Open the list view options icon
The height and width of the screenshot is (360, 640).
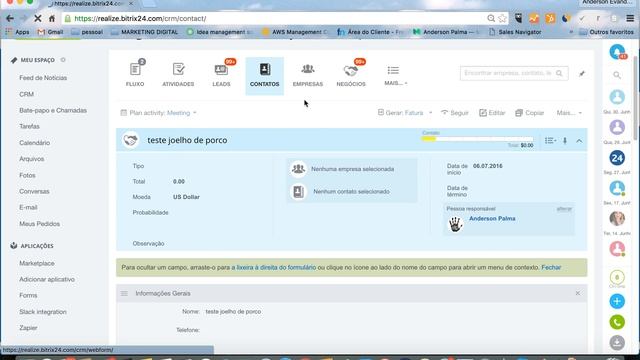550,141
